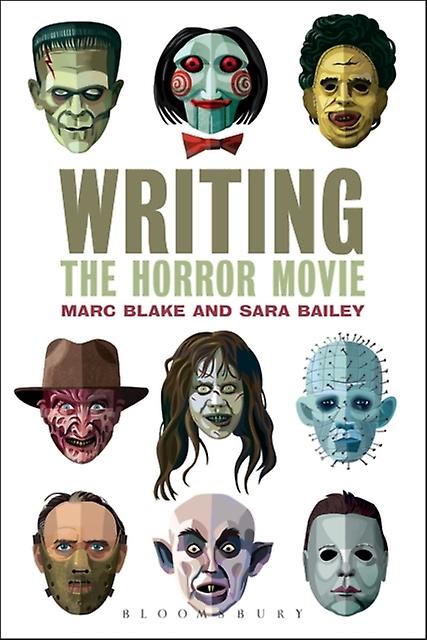Click the word MOVIE in the subtitle
Viewport: 427px width, 640px height.
pos(318,279)
